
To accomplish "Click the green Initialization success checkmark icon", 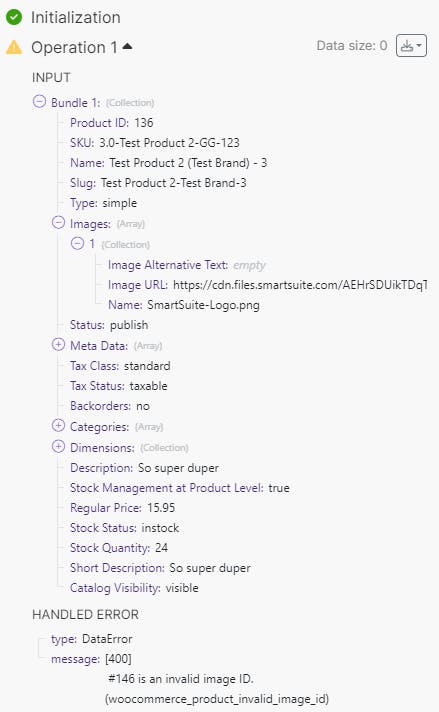I will [14, 17].
